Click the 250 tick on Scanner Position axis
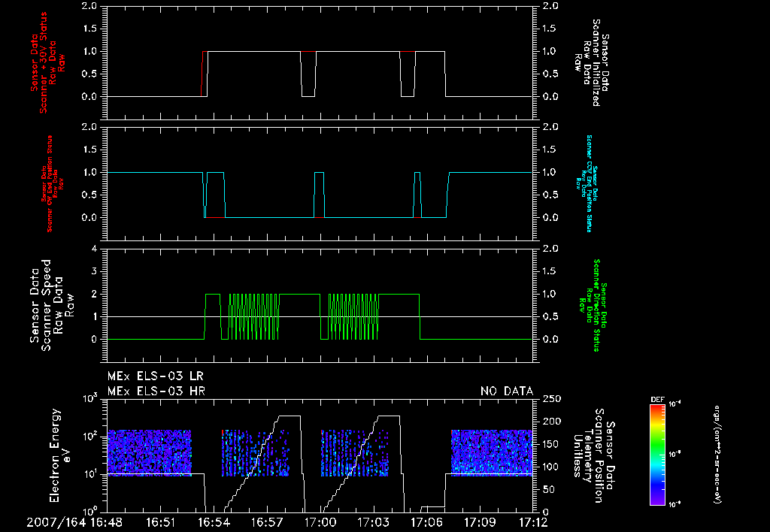Screen dimensions: 770x532 551,399
